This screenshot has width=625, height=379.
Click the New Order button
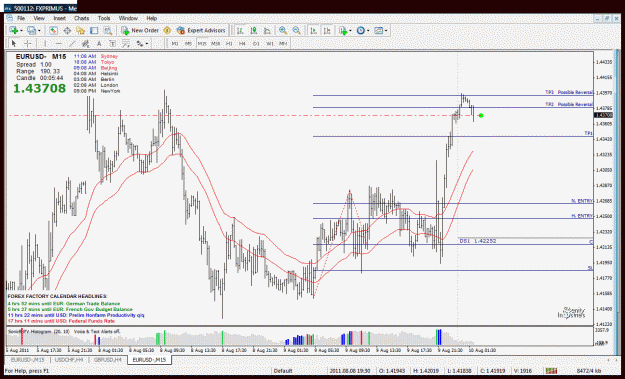(140, 30)
